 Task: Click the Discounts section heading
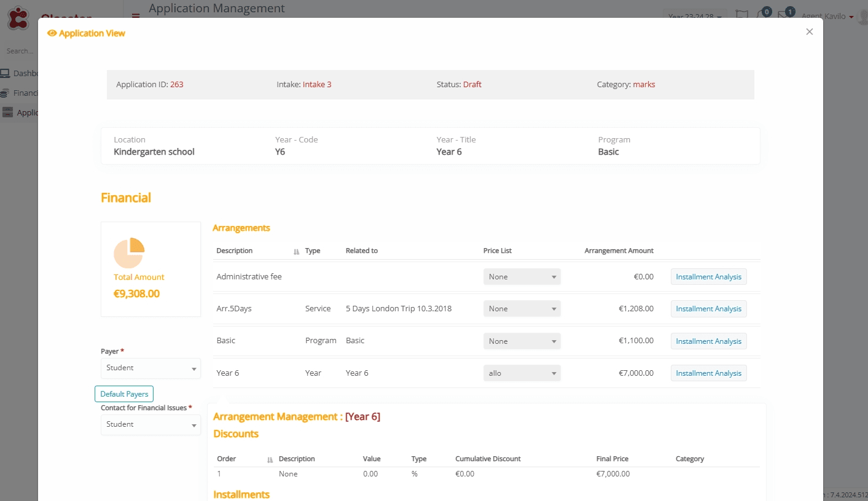[x=236, y=434]
